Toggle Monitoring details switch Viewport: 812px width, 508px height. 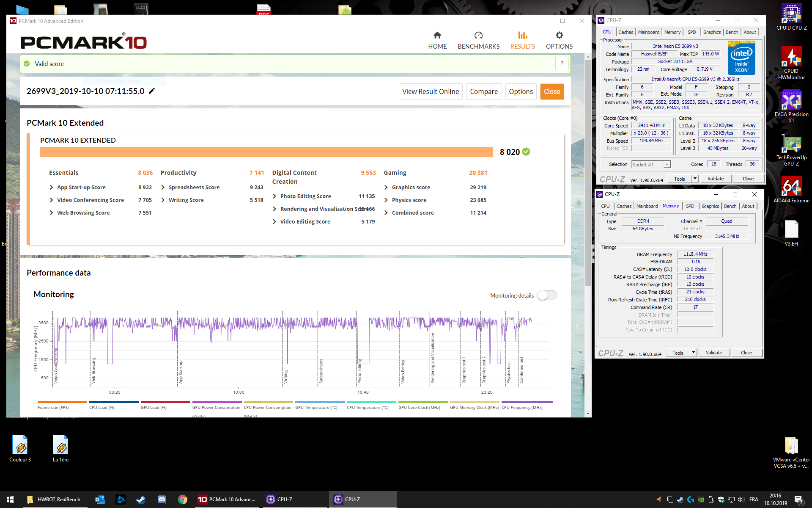547,295
